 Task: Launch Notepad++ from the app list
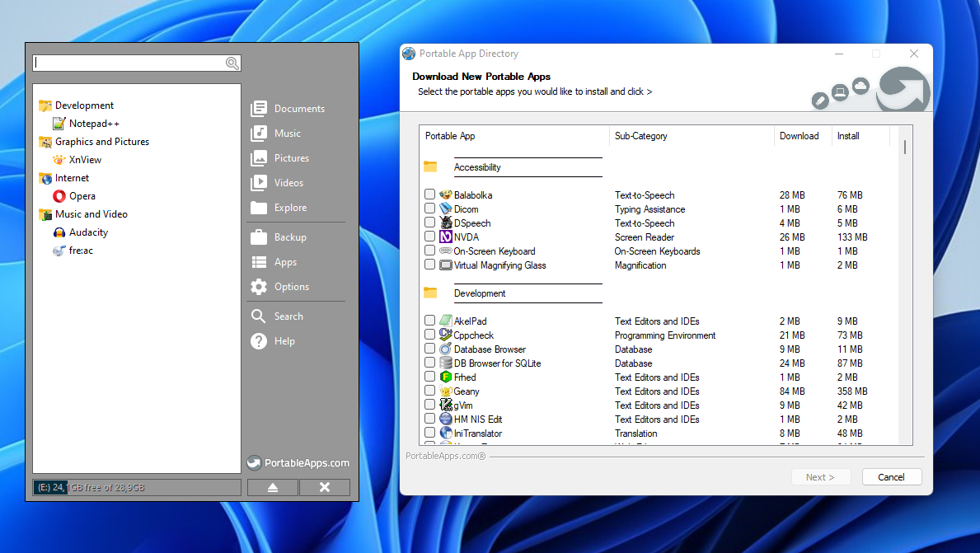click(x=93, y=124)
